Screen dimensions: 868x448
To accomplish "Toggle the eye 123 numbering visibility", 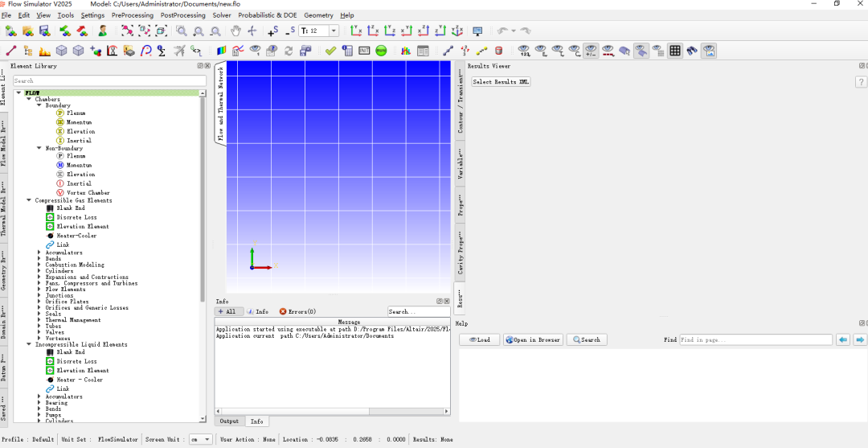I will (x=524, y=51).
